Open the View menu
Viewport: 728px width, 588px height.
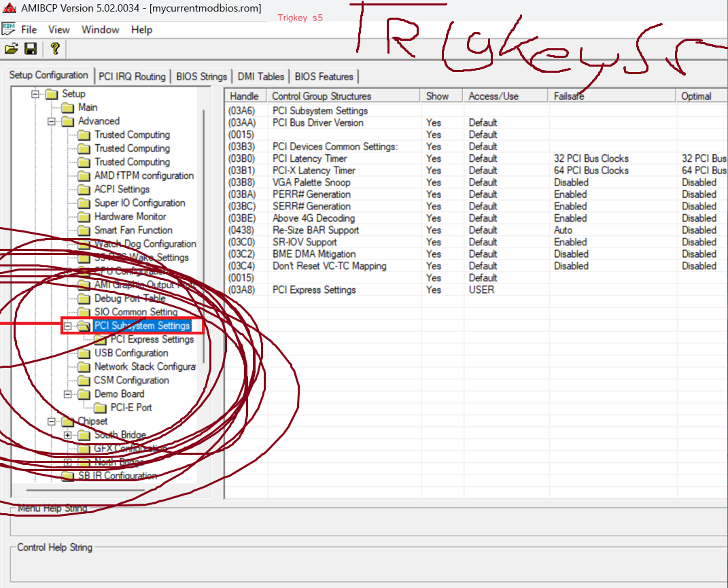(59, 30)
